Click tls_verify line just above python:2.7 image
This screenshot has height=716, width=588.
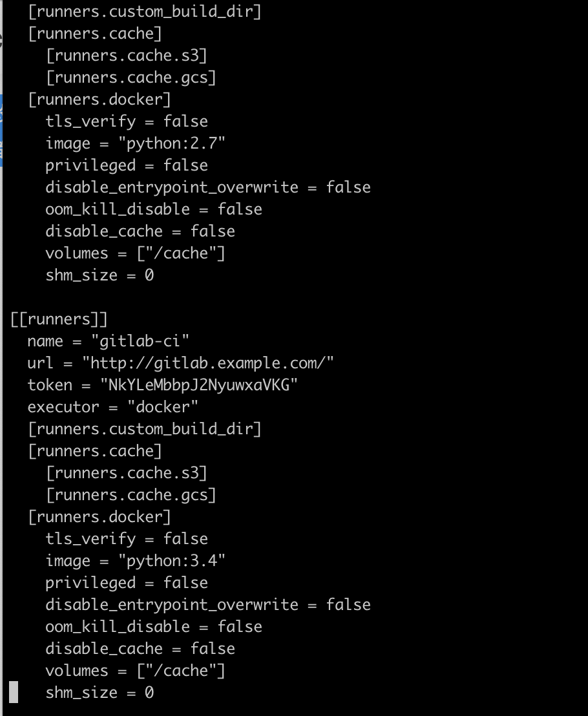pos(127,121)
